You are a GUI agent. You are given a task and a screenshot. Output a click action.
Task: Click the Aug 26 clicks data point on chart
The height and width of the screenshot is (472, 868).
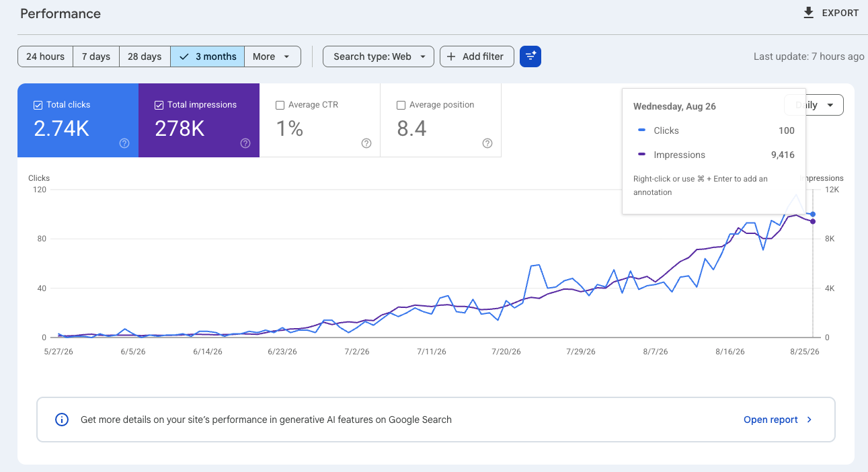tap(813, 214)
